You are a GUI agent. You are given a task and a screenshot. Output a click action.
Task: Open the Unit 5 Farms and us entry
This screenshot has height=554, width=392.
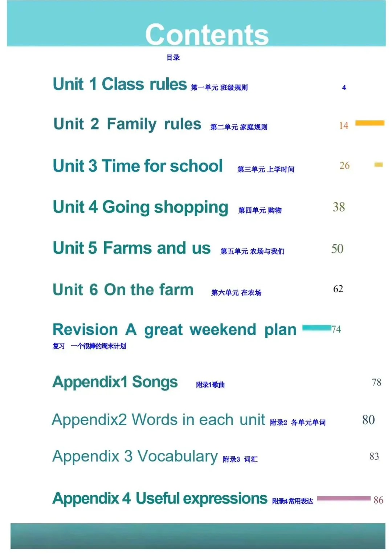point(131,248)
